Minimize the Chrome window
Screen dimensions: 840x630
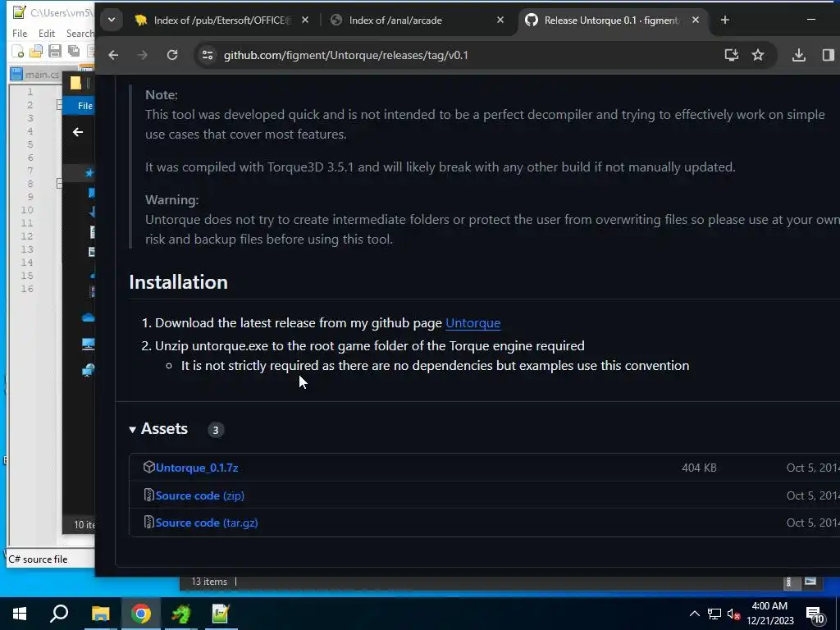click(811, 20)
